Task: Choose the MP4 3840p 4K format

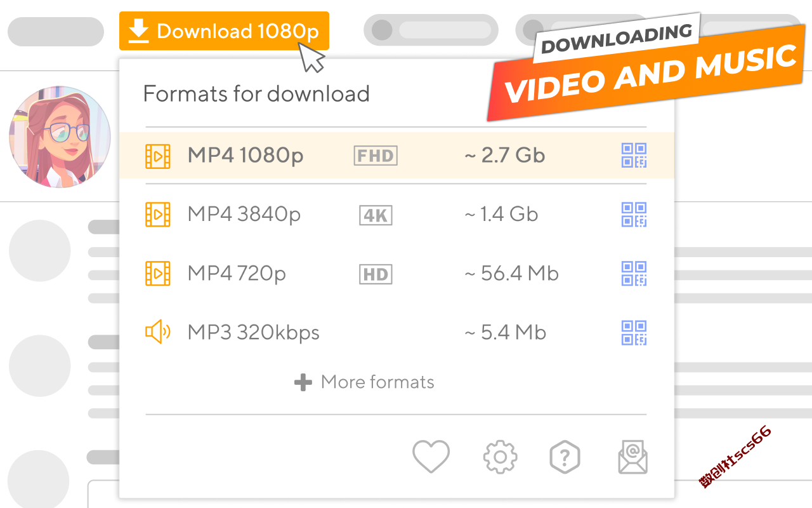Action: 396,215
